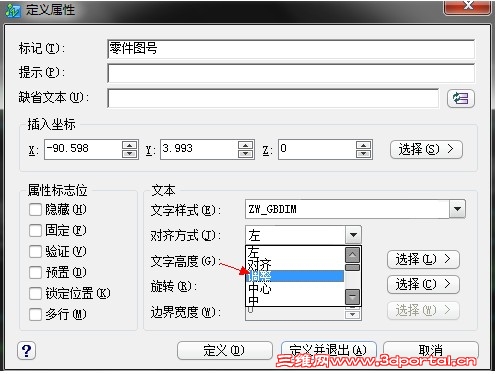496x374 pixels.
Task: Collapse the 对齐方式 dropdown arrow
Action: (x=353, y=235)
